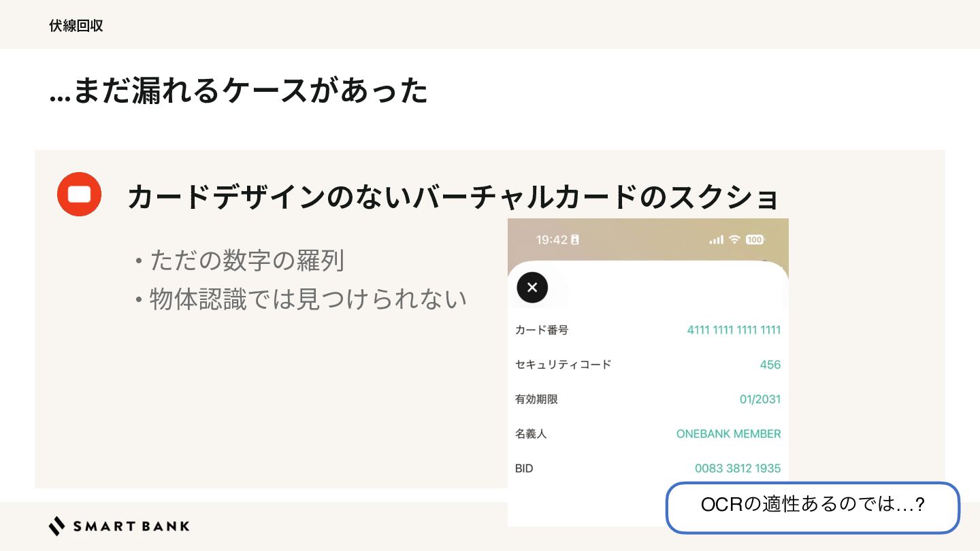Viewport: 980px width, 551px height.
Task: Click the セキュリティコード label
Action: point(563,365)
